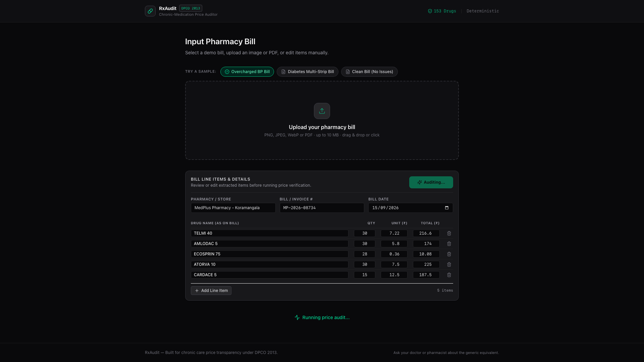644x362 pixels.
Task: Change quantity for ECOSPRIN 75
Action: pyautogui.click(x=365, y=254)
